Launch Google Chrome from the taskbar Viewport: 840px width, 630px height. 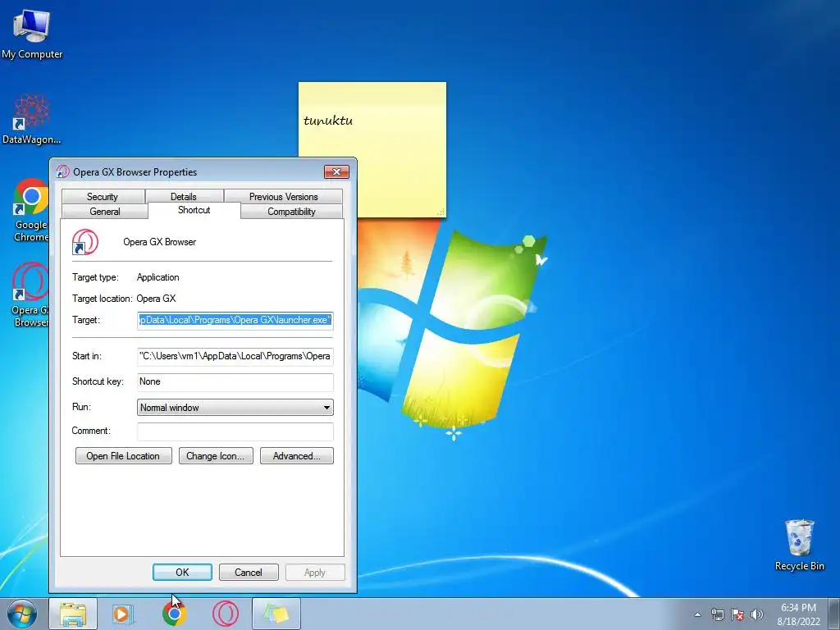point(175,614)
